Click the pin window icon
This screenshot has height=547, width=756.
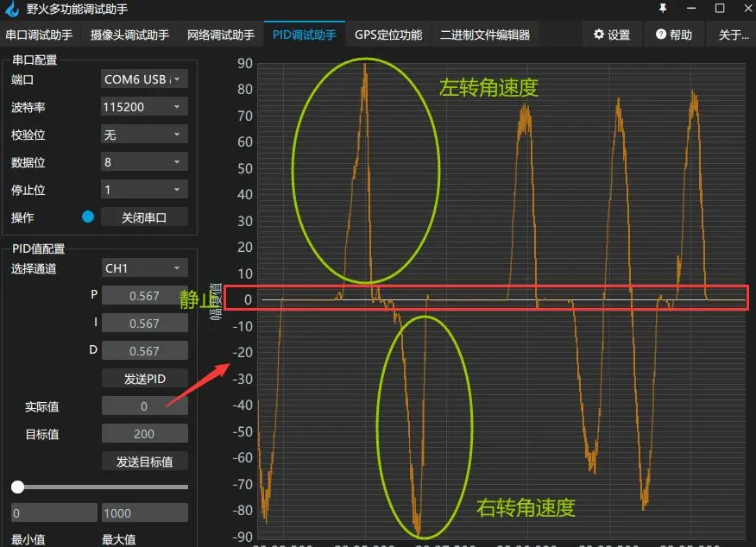click(663, 9)
